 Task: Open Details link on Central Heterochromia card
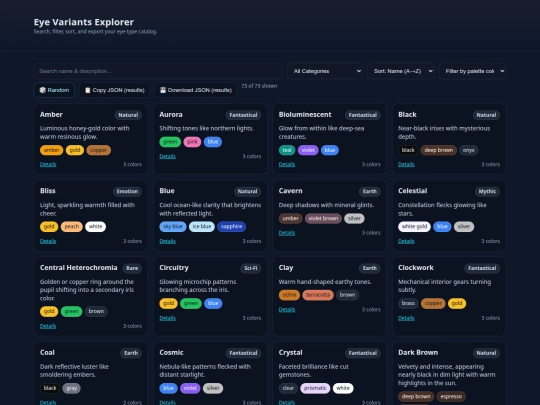click(48, 326)
